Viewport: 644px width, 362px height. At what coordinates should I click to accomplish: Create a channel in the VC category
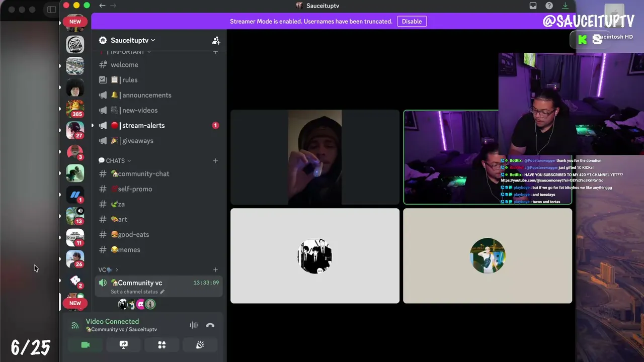pos(215,270)
